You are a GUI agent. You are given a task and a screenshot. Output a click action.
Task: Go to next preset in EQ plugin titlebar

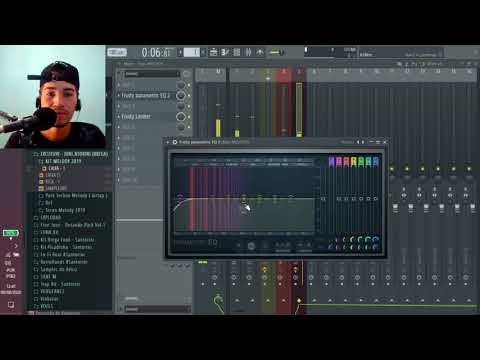coord(363,142)
